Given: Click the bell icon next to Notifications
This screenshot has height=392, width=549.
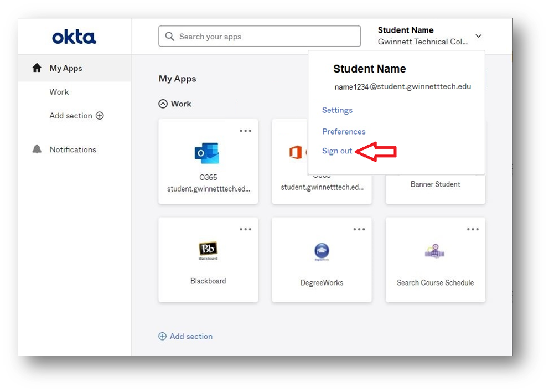Looking at the screenshot, I should [37, 149].
